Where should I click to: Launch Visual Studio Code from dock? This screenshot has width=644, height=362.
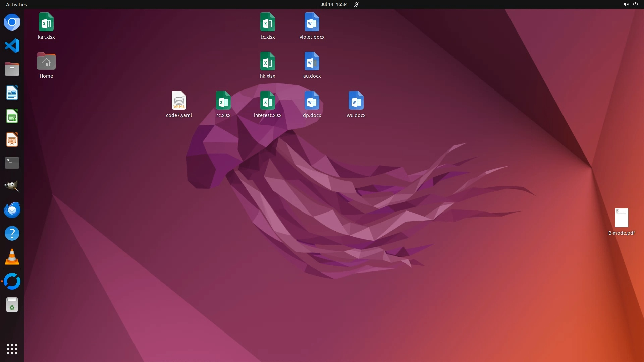12,46
